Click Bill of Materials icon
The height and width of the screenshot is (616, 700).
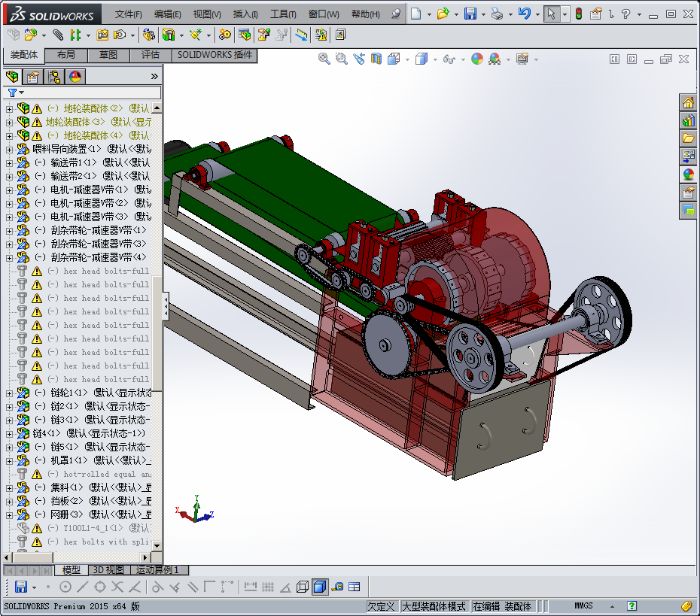(245, 35)
